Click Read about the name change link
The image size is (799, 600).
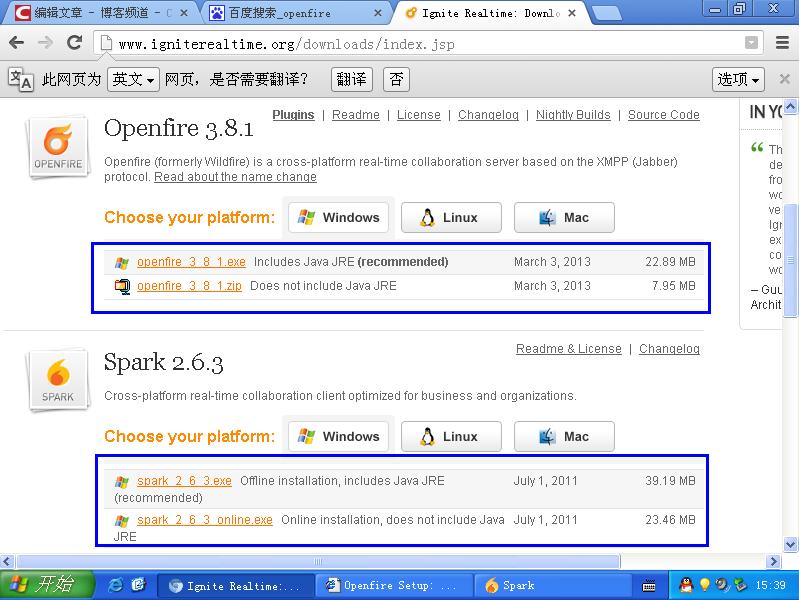point(235,177)
